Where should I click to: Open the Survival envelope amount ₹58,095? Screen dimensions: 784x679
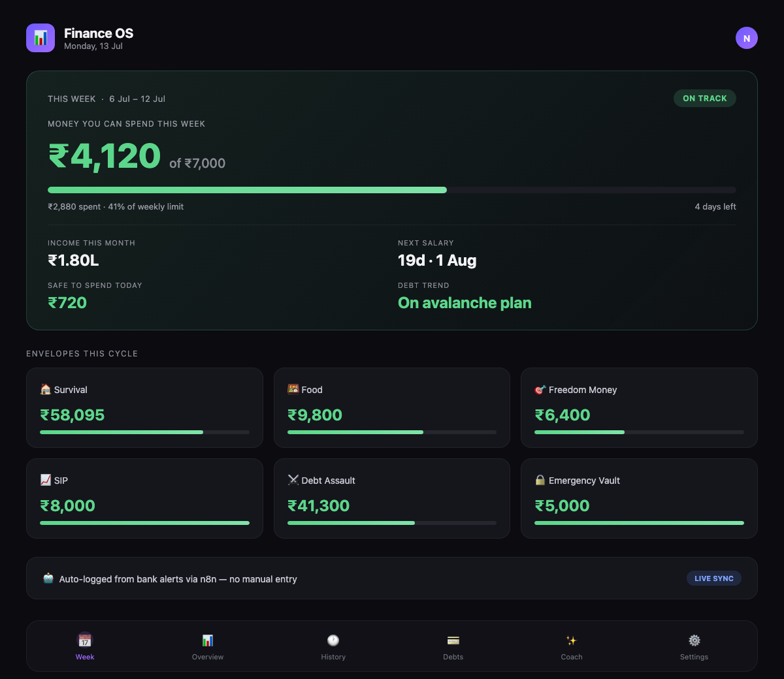point(73,415)
